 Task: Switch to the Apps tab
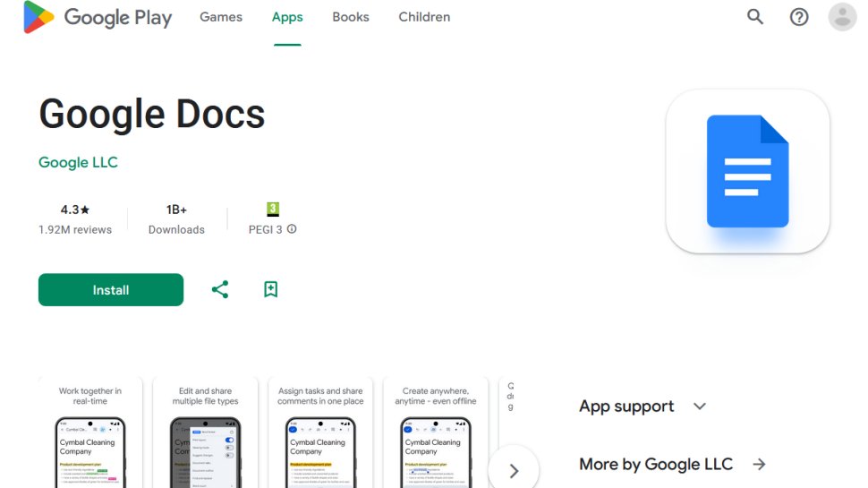click(x=287, y=17)
